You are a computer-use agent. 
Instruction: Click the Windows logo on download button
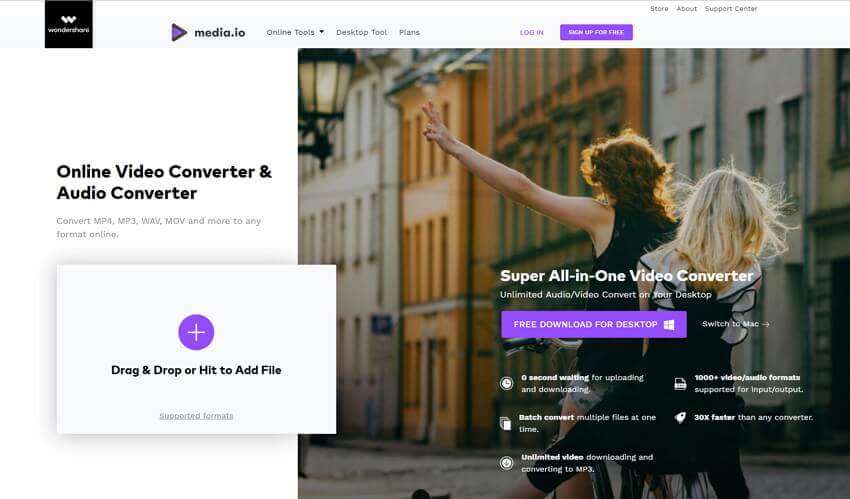669,325
